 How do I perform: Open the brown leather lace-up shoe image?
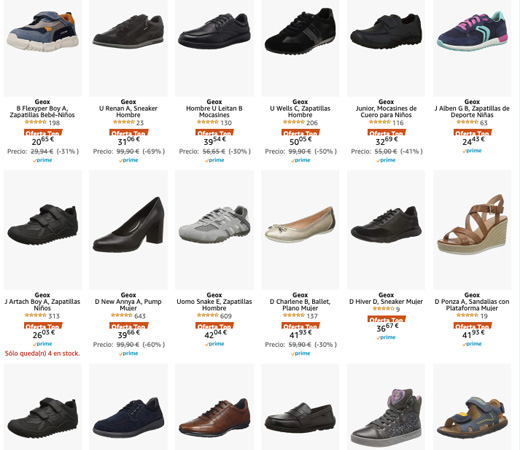click(214, 418)
